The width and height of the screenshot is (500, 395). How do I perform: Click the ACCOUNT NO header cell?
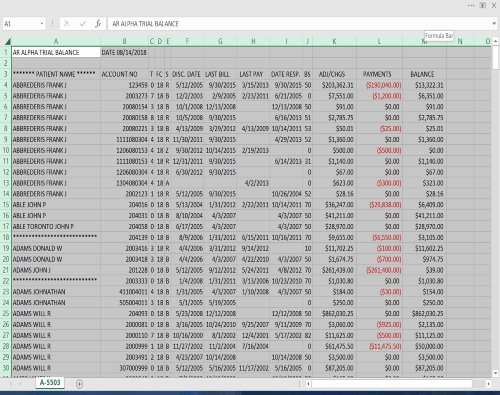[x=124, y=74]
